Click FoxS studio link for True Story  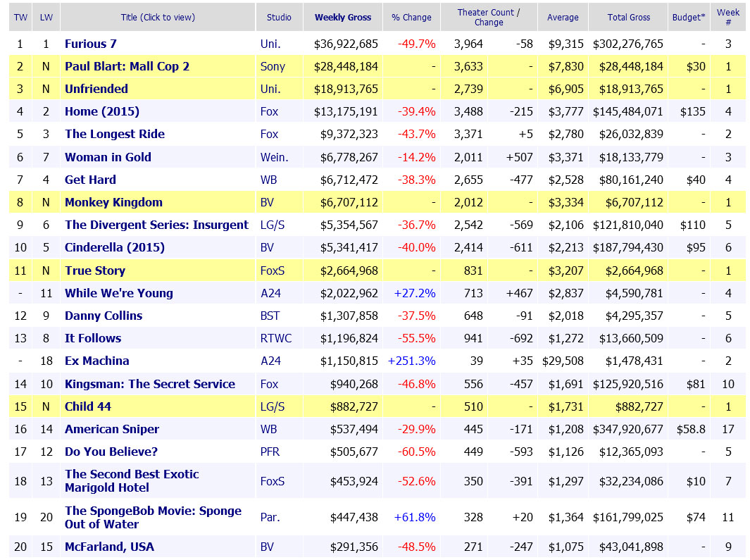(x=272, y=270)
